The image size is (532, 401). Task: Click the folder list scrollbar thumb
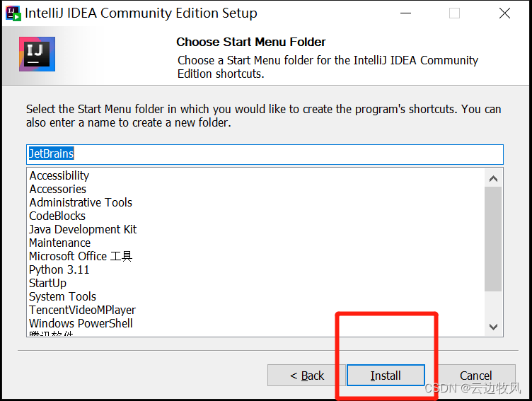(x=493, y=239)
